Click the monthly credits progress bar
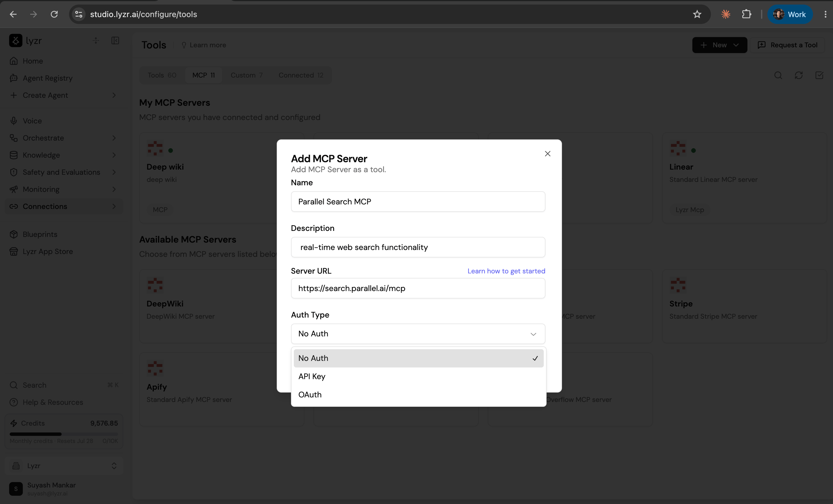This screenshot has height=504, width=833. click(64, 434)
